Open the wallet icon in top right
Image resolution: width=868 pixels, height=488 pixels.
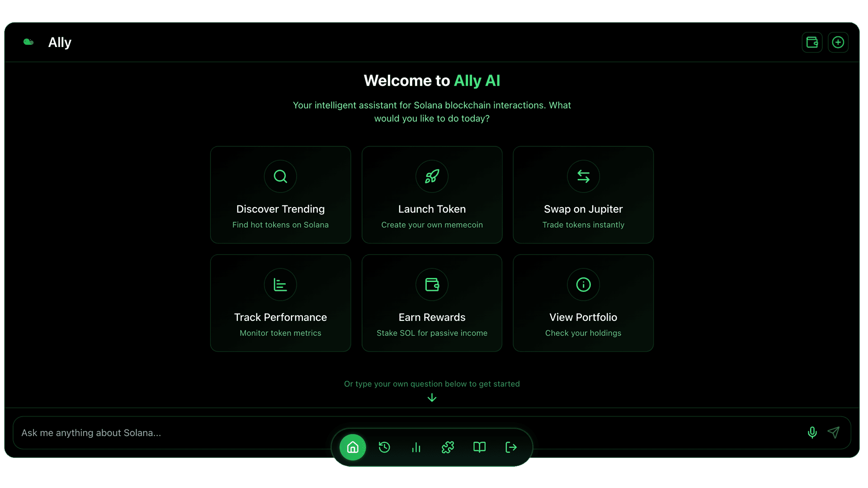tap(812, 42)
